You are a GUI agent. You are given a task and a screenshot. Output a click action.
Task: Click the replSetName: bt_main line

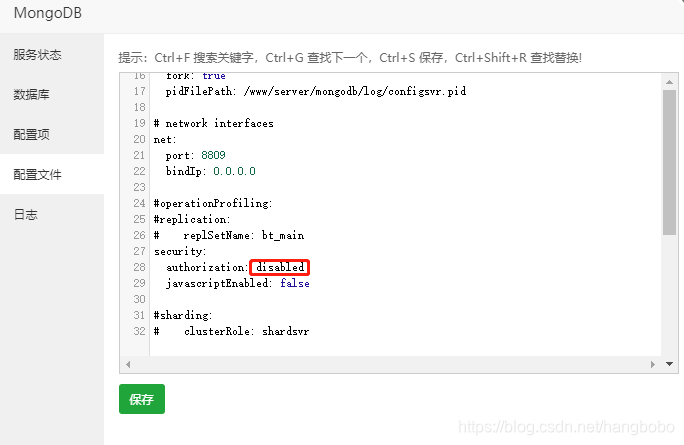[x=229, y=235]
